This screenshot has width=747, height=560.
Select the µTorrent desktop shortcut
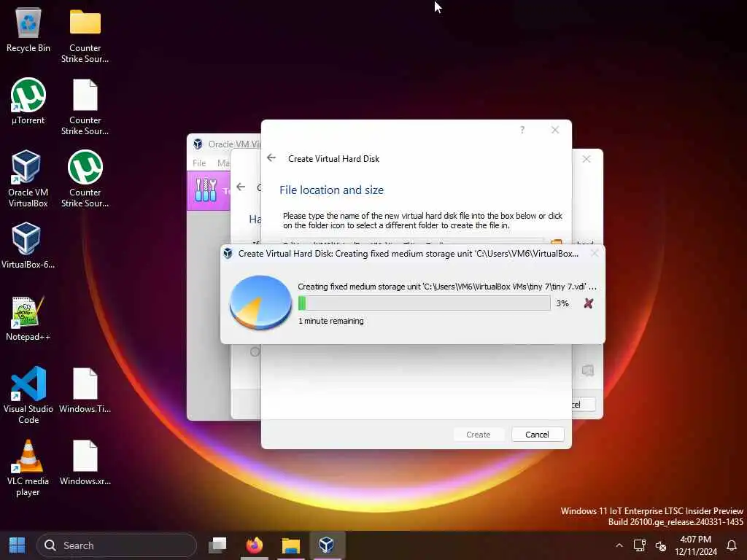28,101
